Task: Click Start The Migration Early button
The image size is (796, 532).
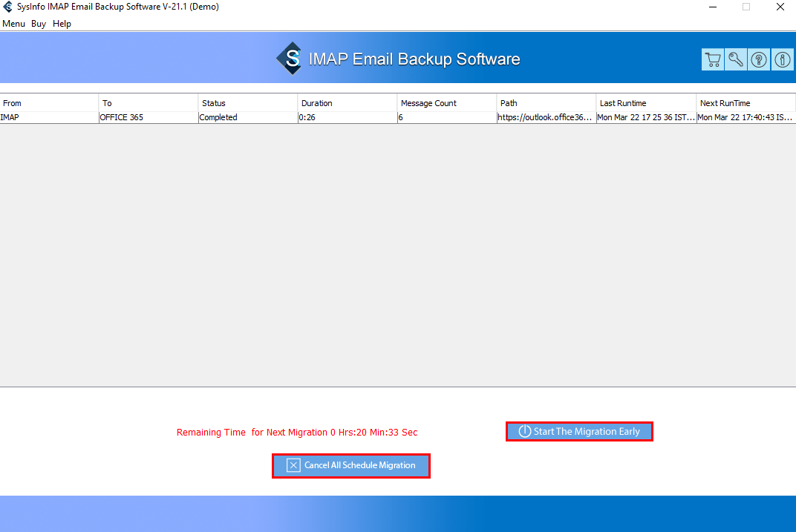Action: click(579, 432)
